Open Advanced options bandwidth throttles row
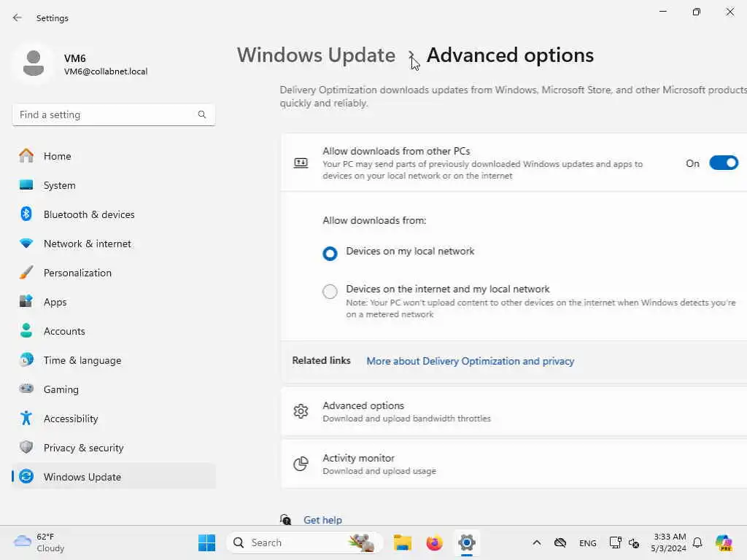 pyautogui.click(x=514, y=411)
